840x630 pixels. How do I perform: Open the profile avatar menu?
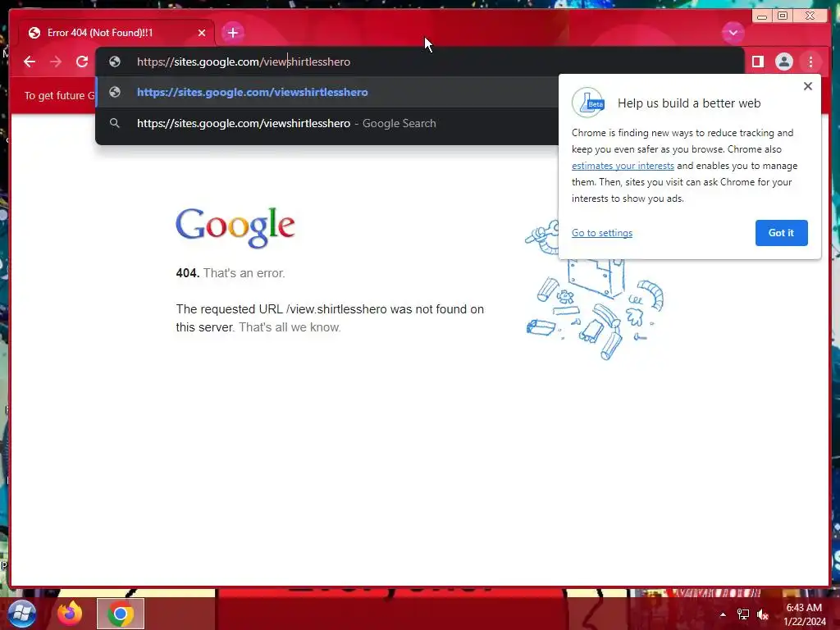click(x=783, y=62)
